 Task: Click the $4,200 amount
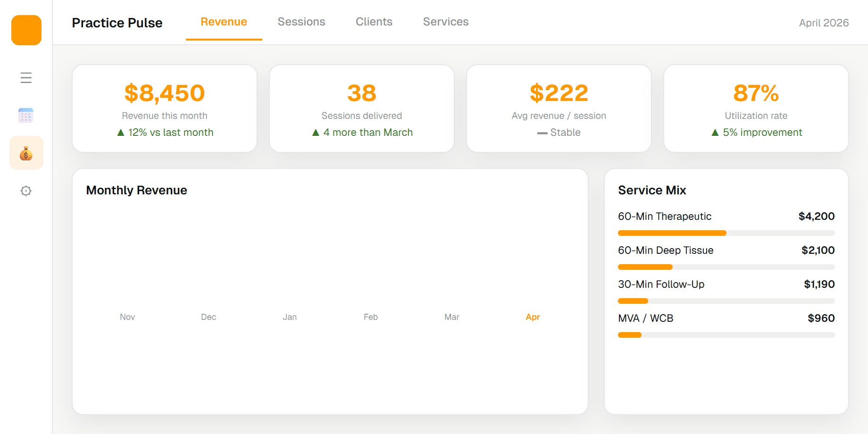(x=817, y=216)
